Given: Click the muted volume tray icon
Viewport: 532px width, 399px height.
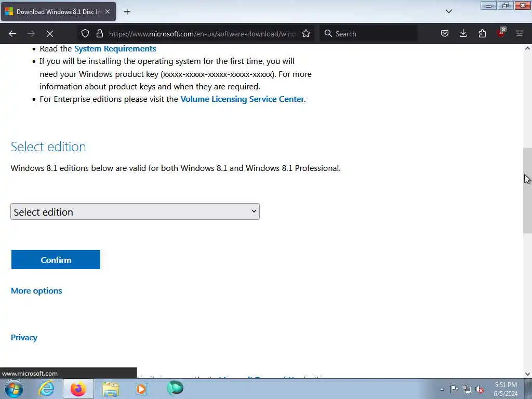Looking at the screenshot, I should (480, 390).
